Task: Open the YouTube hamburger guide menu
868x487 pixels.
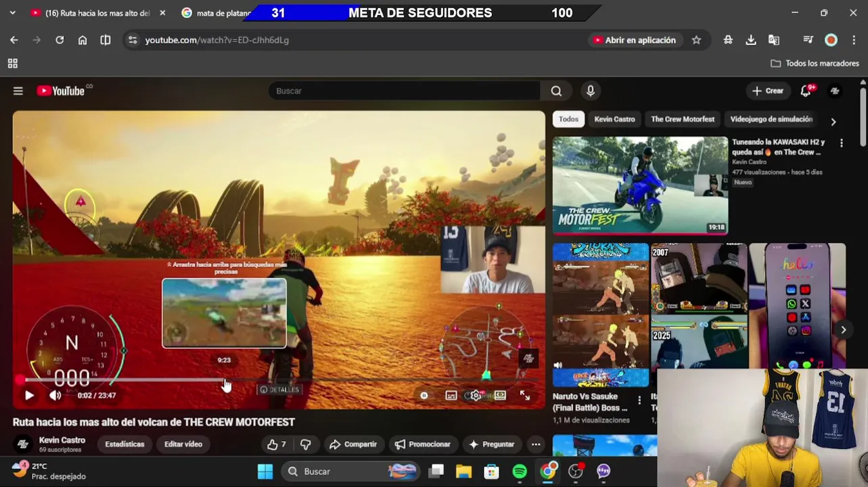Action: [18, 91]
